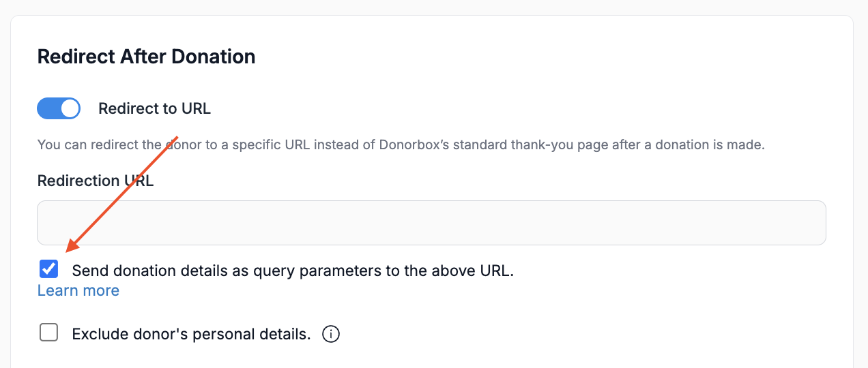Click the white knob of Redirect switch
This screenshot has height=368, width=868.
pyautogui.click(x=70, y=108)
